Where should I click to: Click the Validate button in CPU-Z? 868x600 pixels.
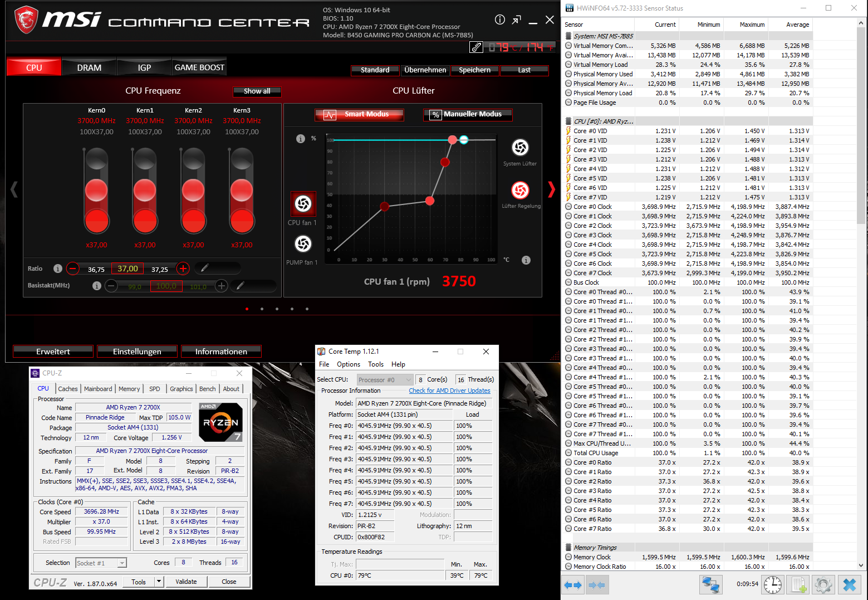(186, 582)
